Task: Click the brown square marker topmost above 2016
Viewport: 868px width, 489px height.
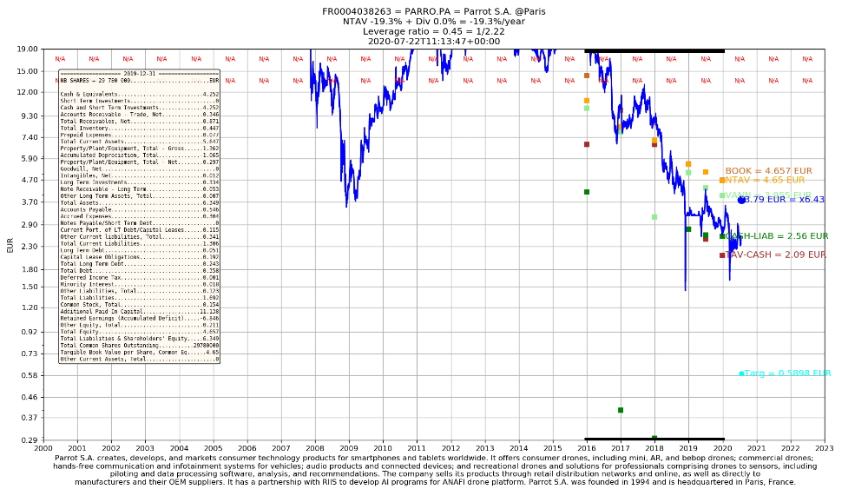Action: (587, 76)
